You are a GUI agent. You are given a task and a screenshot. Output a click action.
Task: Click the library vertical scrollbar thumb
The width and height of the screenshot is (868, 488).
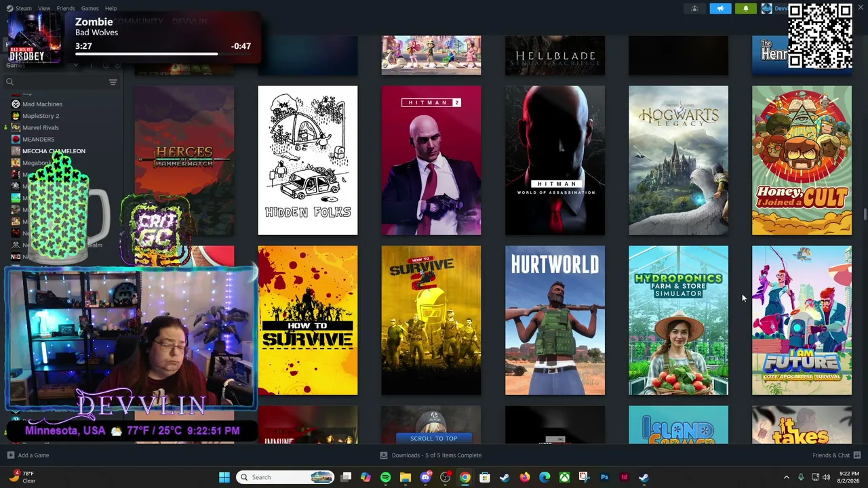(865, 215)
